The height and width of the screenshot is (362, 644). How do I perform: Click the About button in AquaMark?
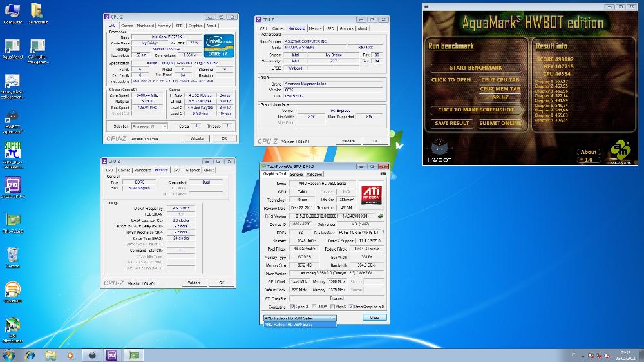(588, 152)
